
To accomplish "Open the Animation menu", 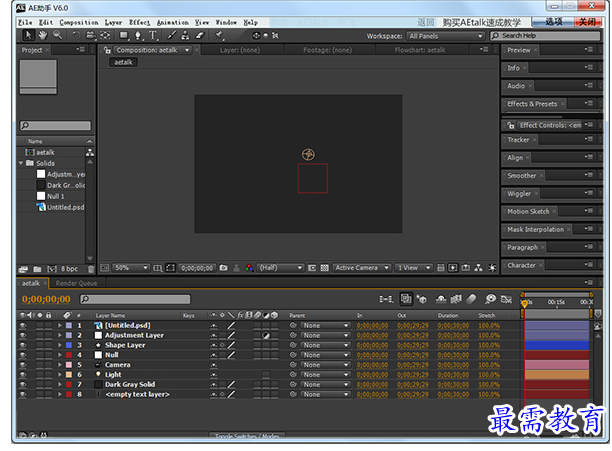I will (173, 23).
